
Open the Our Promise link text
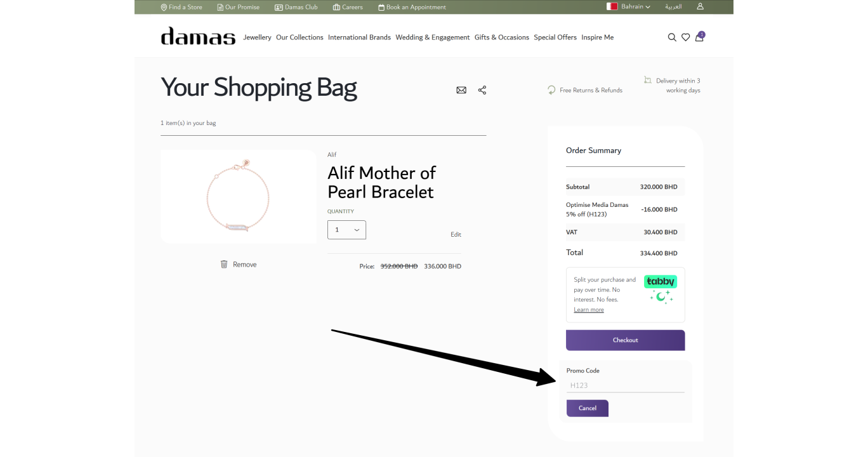point(242,7)
